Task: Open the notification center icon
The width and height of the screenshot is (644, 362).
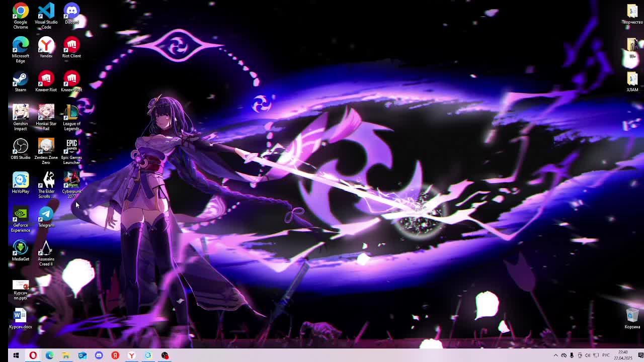Action: click(x=640, y=355)
